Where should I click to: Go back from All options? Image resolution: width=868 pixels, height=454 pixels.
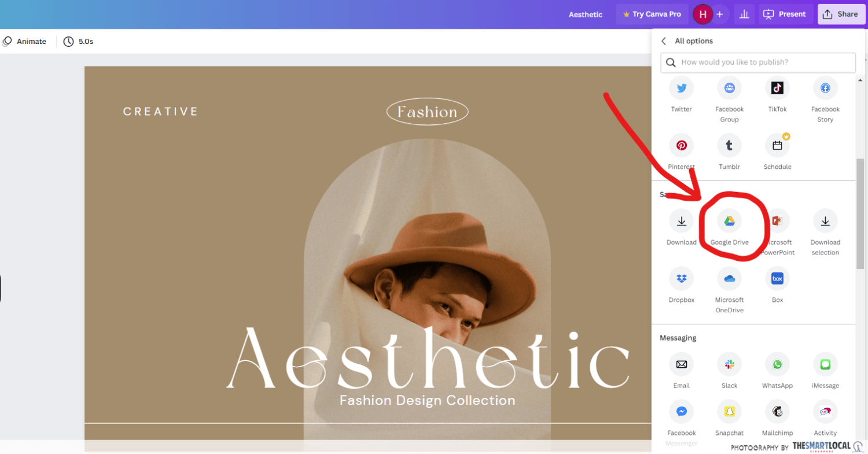click(x=664, y=41)
